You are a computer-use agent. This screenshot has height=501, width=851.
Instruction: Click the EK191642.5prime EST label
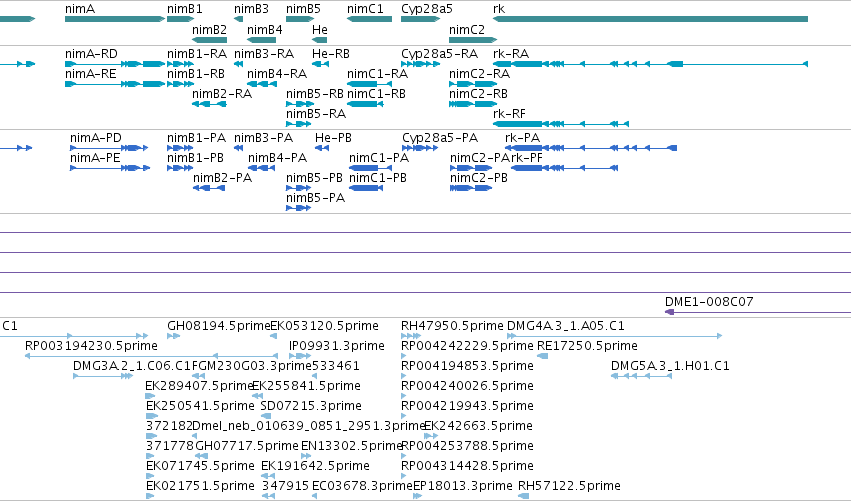pyautogui.click(x=315, y=466)
